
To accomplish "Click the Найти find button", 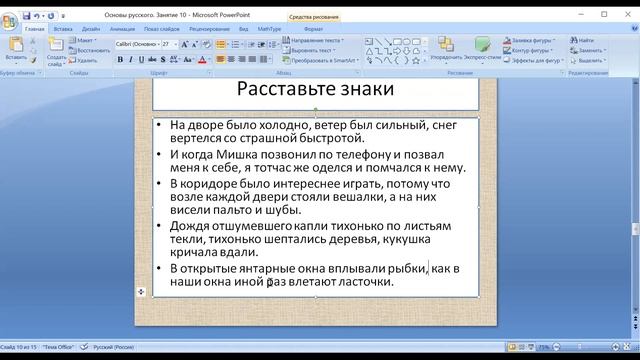I will (x=582, y=40).
